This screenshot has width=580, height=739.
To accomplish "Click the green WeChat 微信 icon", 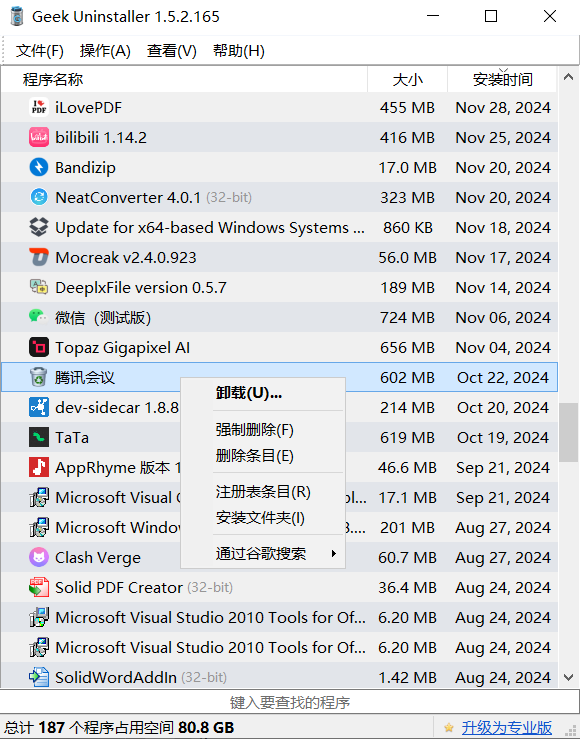I will pyautogui.click(x=39, y=317).
